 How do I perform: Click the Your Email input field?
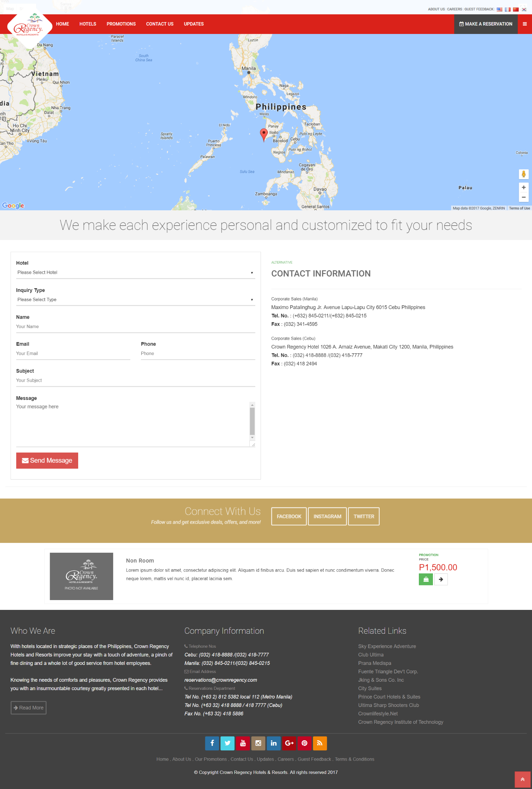tap(73, 354)
